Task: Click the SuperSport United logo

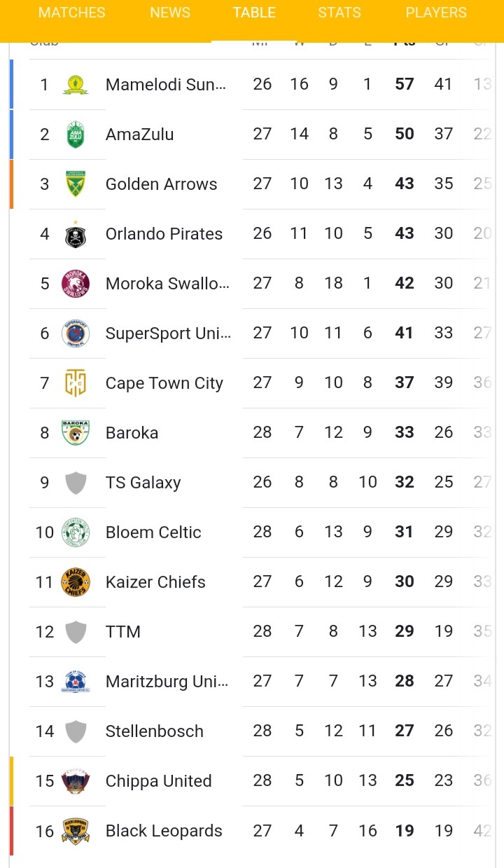Action: [76, 333]
